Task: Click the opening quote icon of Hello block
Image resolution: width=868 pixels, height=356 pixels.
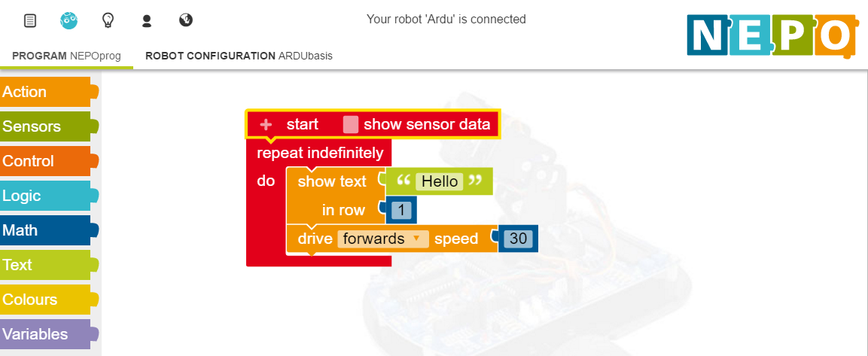Action: tap(403, 181)
